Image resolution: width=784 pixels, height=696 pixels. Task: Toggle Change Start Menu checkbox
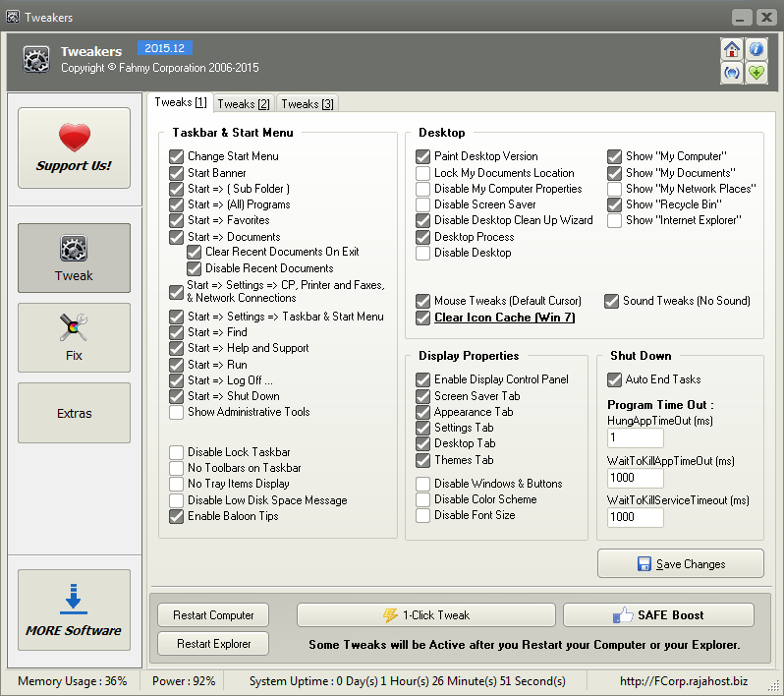tap(176, 156)
